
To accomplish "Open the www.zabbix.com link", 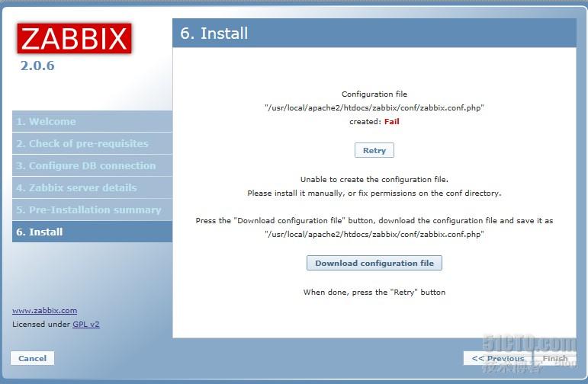I will click(45, 311).
